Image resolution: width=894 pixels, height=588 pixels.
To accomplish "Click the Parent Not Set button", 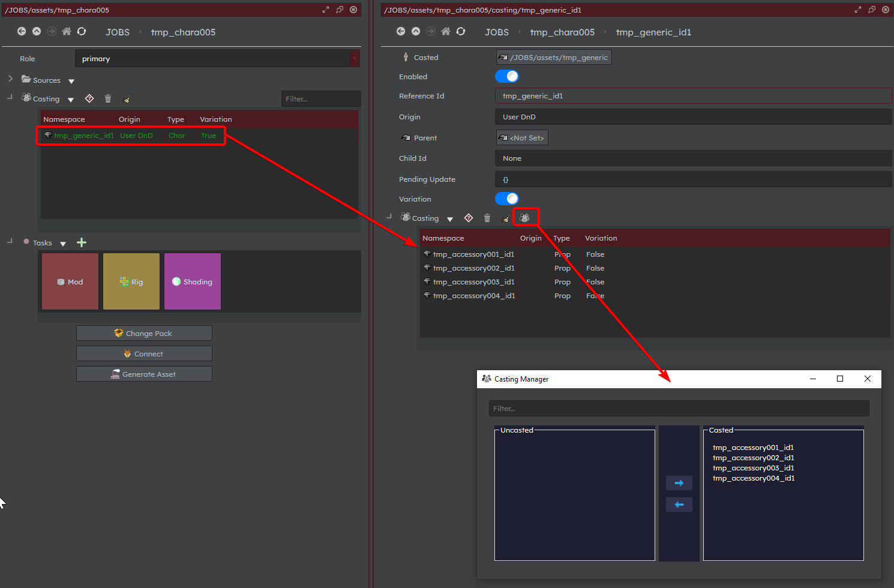I will click(x=522, y=137).
